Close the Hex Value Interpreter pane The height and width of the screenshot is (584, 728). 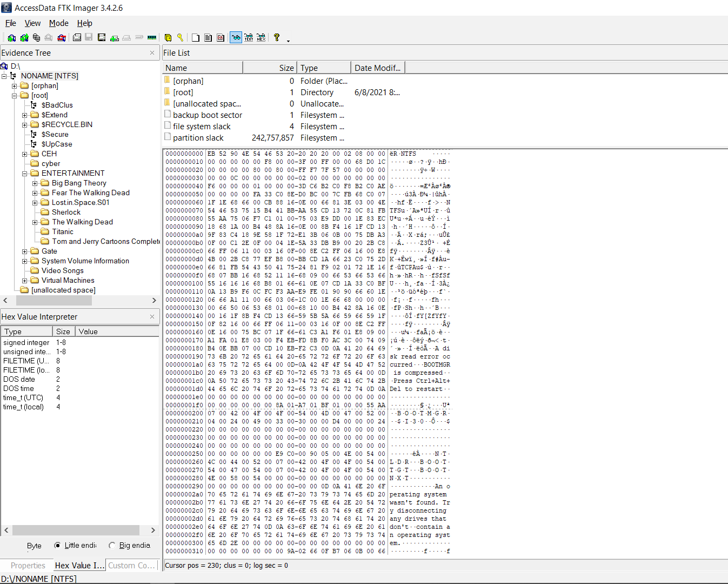(152, 316)
